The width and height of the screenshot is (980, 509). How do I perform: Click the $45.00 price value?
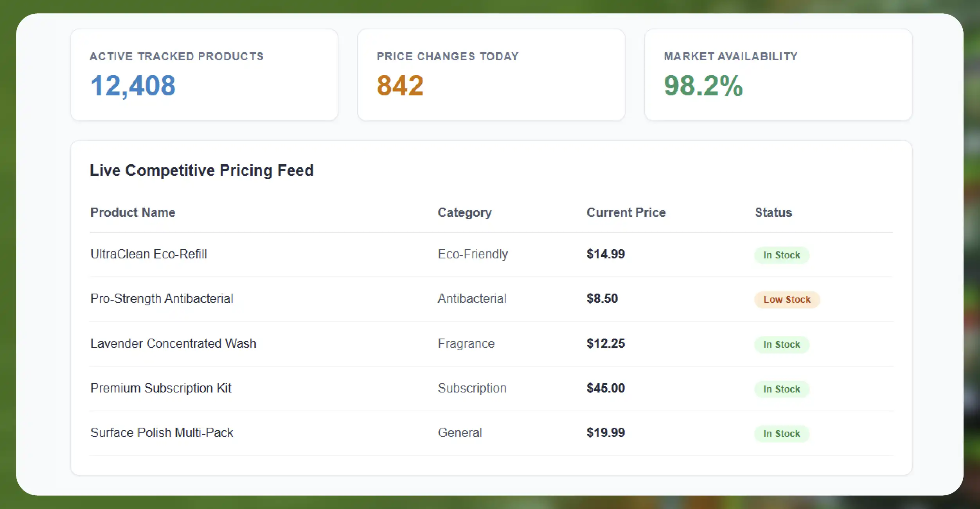(x=606, y=388)
